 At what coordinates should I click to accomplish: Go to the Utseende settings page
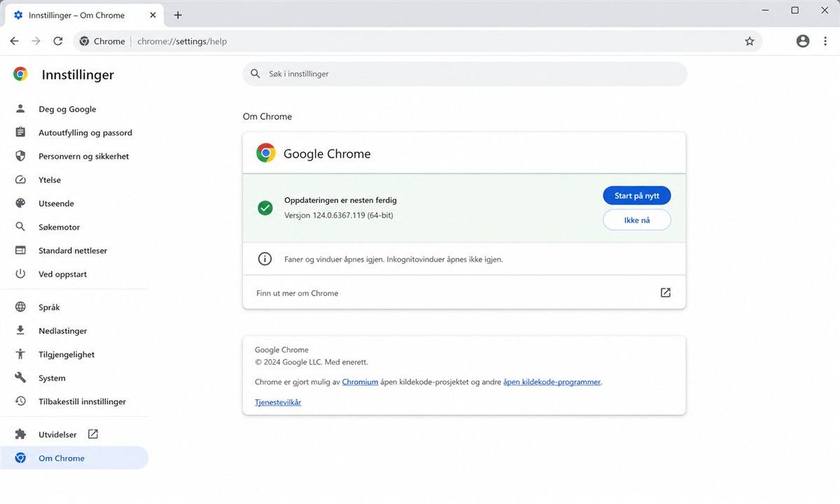click(74, 204)
